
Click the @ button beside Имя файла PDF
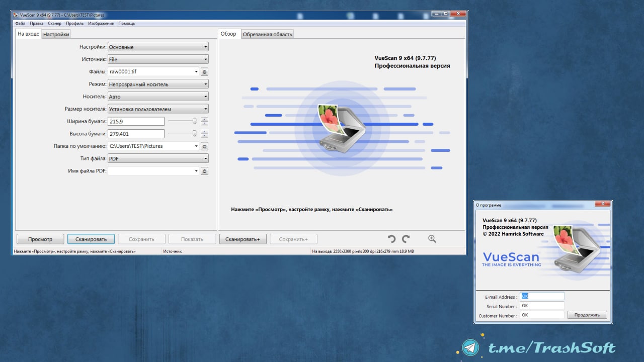click(x=204, y=171)
